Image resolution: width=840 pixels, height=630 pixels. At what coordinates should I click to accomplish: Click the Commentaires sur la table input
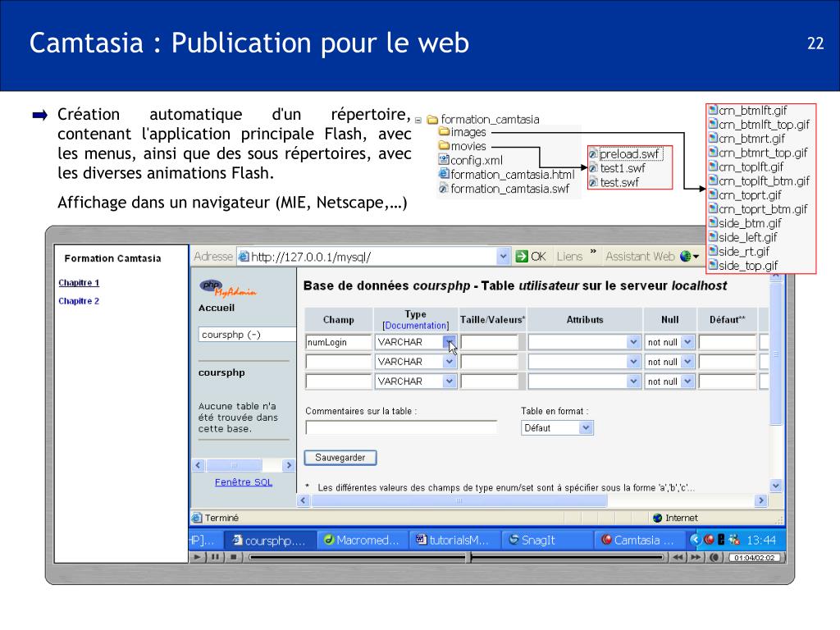(x=400, y=427)
